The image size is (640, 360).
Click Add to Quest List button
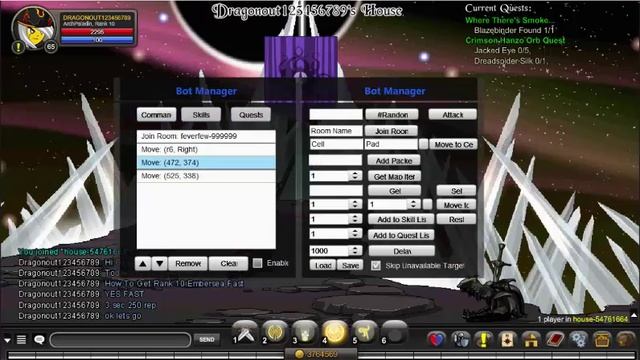tap(402, 235)
